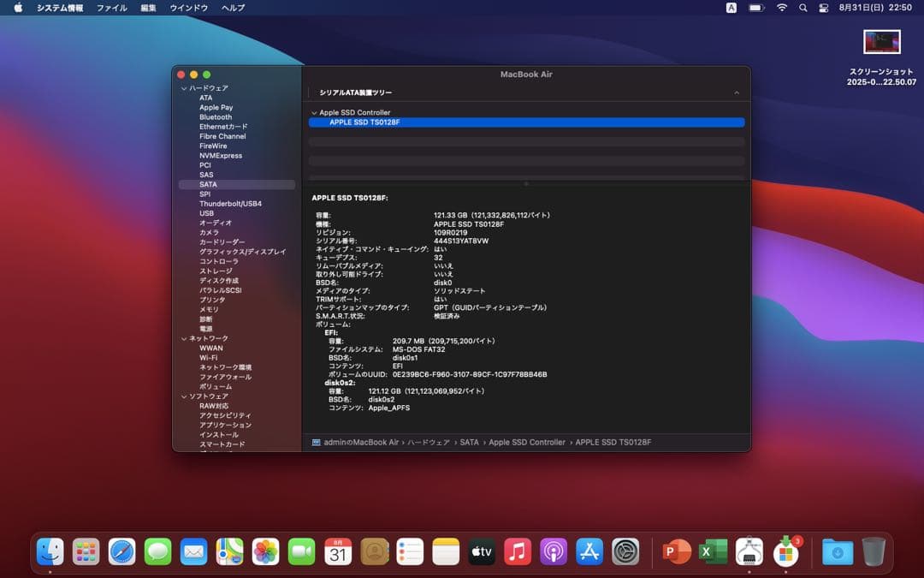Launch the Music app in the Dock

(517, 553)
